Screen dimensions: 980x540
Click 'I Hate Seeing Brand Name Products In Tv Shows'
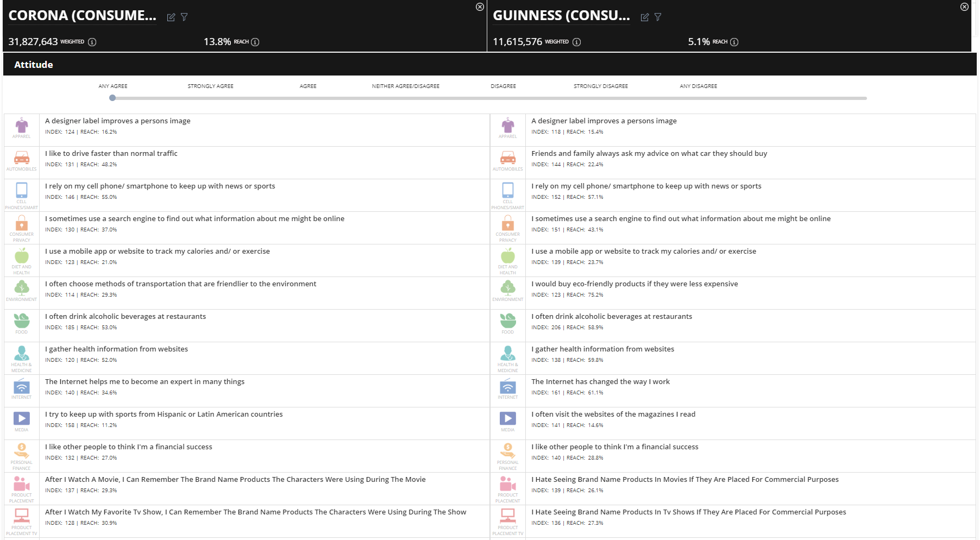tap(689, 512)
